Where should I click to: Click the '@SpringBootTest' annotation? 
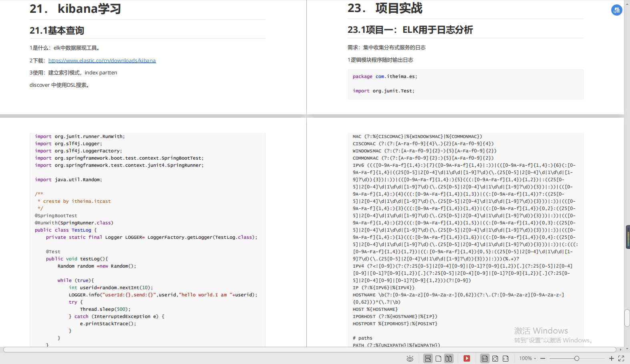pyautogui.click(x=56, y=216)
